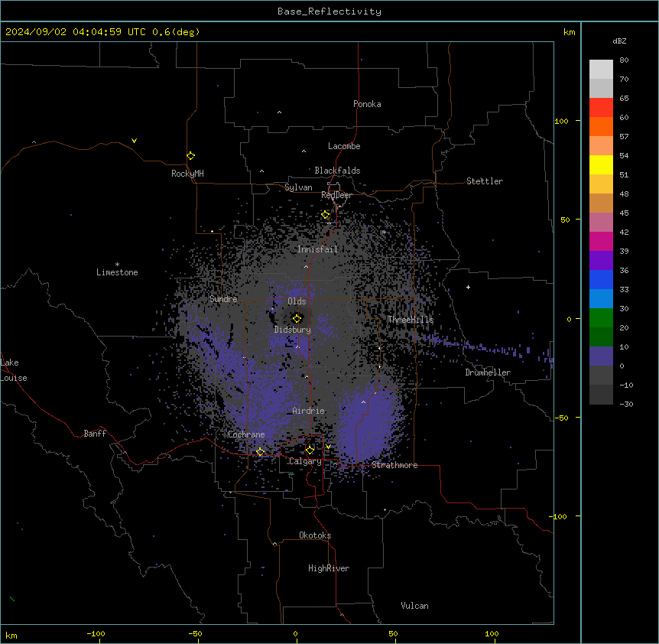Click the Lake Louise label
This screenshot has width=659, height=644.
pos(14,370)
